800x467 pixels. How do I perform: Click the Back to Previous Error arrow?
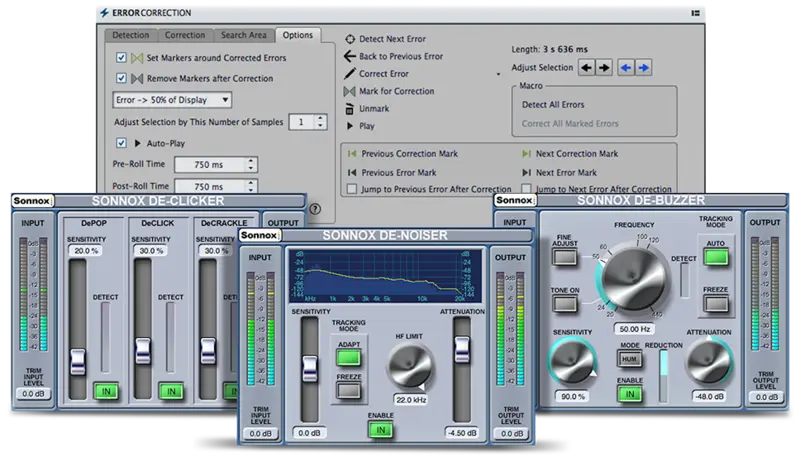click(x=350, y=56)
